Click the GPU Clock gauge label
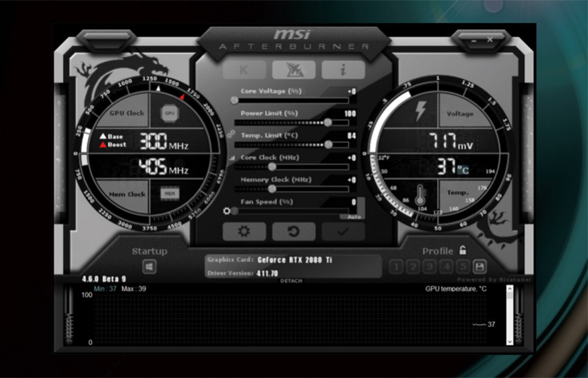Screen dimensions: 588x378 pyautogui.click(x=127, y=113)
